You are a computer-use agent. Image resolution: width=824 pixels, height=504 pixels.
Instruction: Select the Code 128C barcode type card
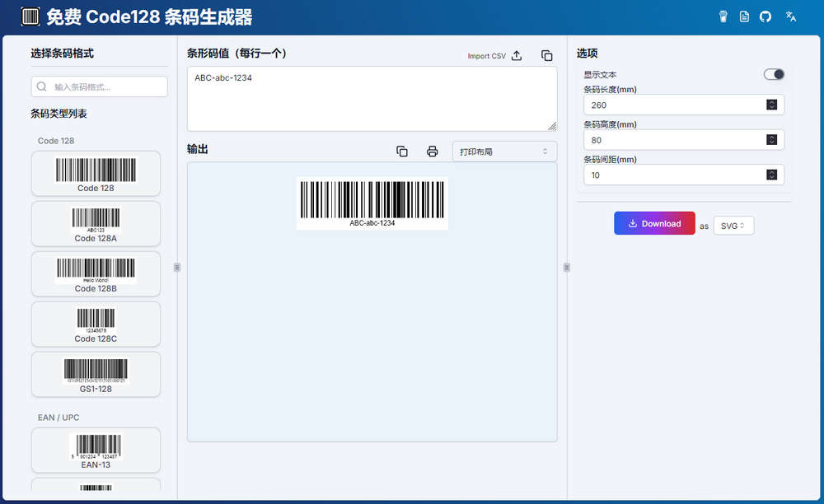coord(96,324)
